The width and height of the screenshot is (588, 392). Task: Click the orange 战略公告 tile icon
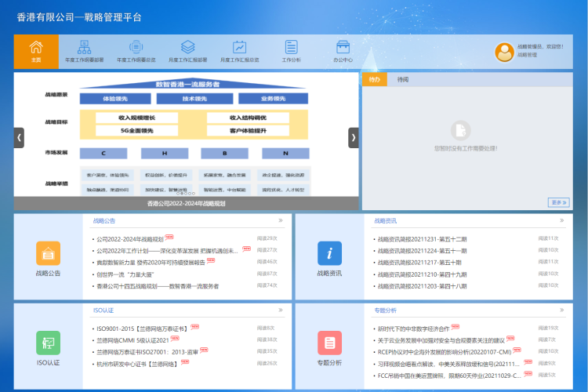48,254
